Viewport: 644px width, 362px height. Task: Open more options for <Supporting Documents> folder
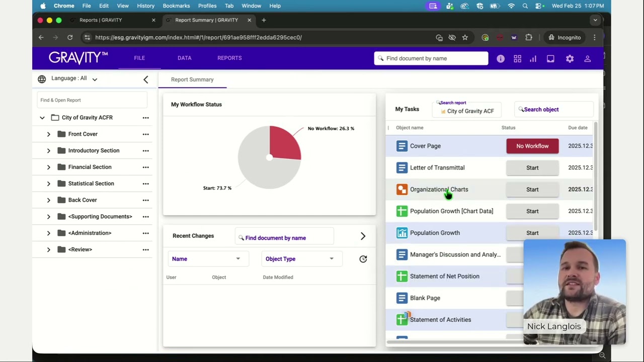click(145, 217)
